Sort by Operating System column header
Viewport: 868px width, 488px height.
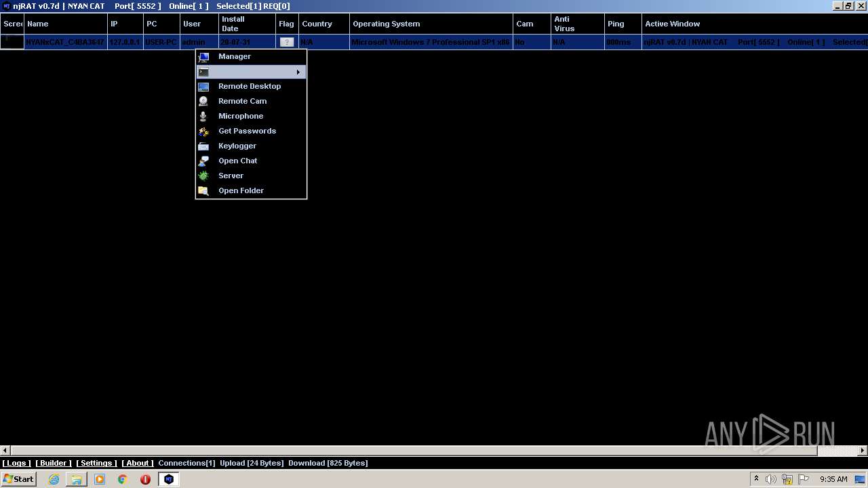[431, 24]
